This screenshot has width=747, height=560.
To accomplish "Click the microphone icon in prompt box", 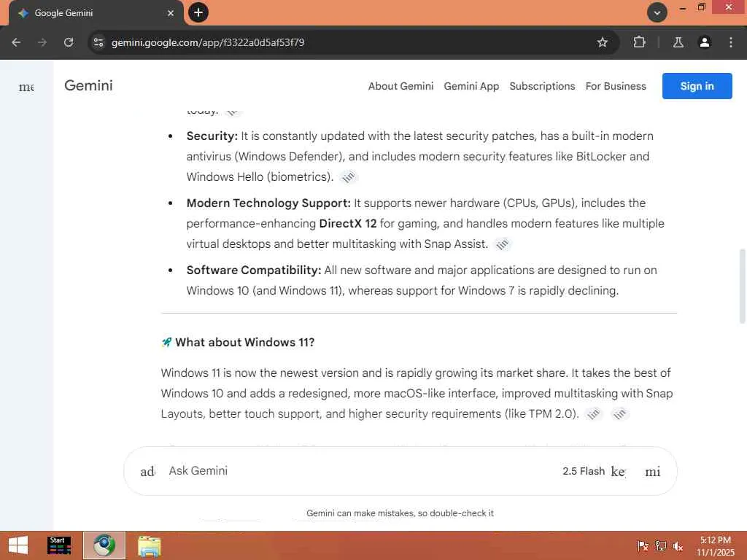I will click(x=653, y=472).
